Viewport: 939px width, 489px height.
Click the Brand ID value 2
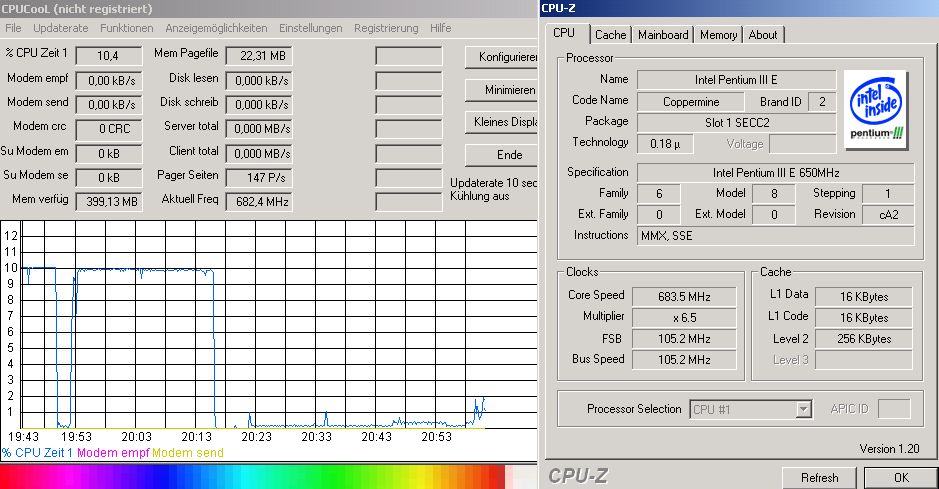tap(822, 102)
